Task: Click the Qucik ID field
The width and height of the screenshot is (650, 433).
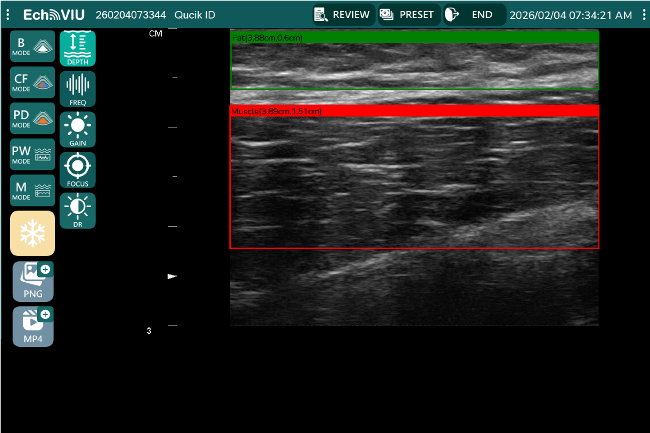Action: click(195, 15)
